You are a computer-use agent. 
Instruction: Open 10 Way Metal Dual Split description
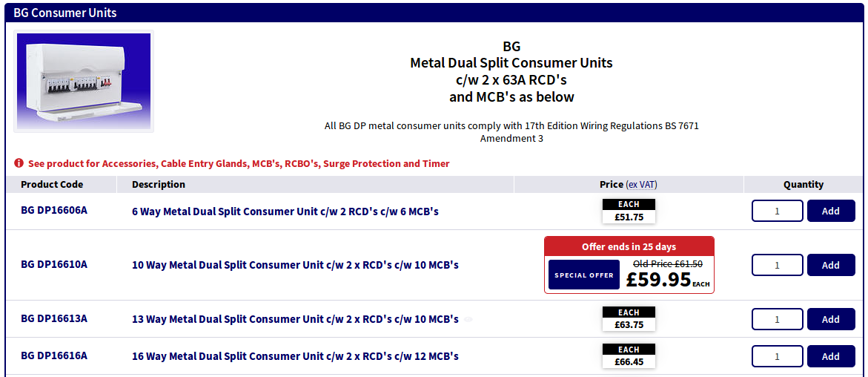click(x=295, y=265)
